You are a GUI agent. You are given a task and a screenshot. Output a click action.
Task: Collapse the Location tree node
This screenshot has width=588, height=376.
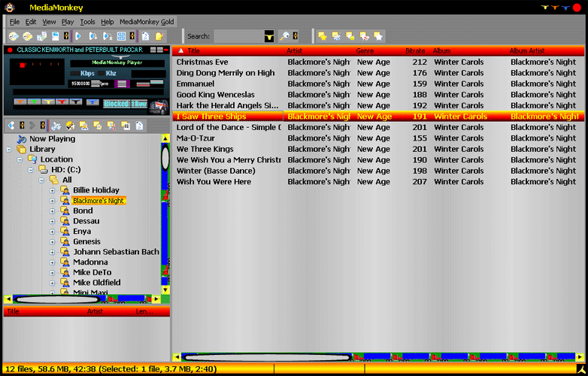[x=20, y=159]
